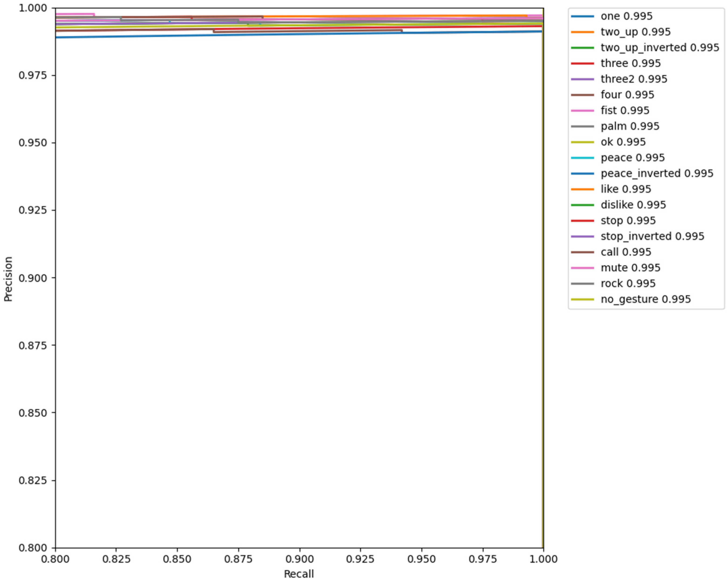Click the 'like 0.995' legend label

(x=625, y=189)
